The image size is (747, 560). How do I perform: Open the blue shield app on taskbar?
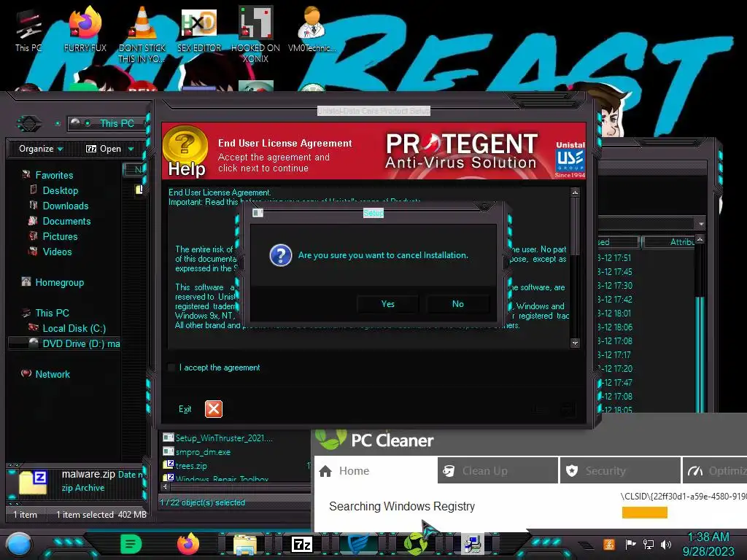(358, 544)
